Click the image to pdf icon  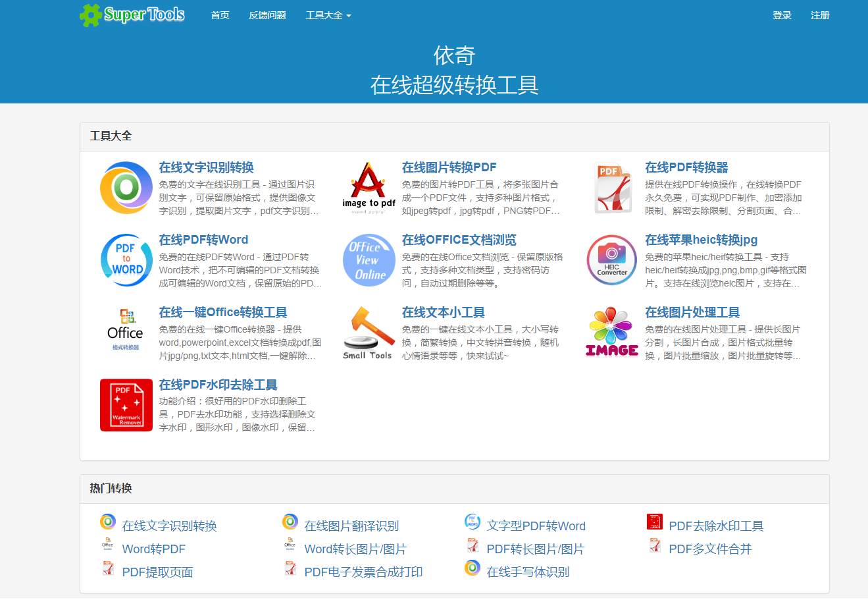[x=369, y=188]
